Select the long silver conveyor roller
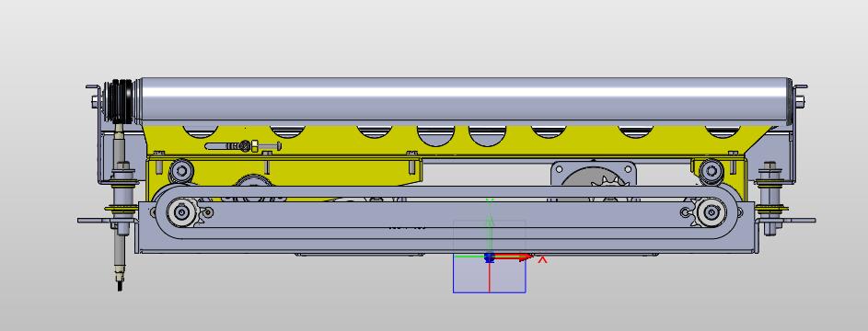The image size is (868, 331). 465,100
